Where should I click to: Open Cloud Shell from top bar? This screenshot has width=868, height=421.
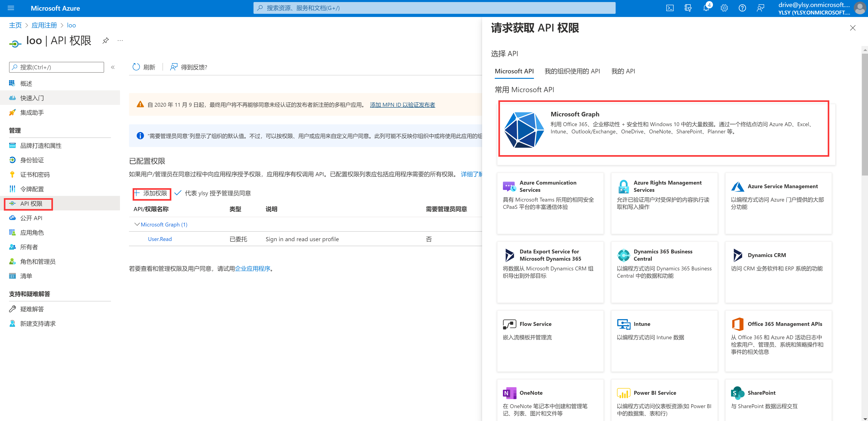pos(670,8)
